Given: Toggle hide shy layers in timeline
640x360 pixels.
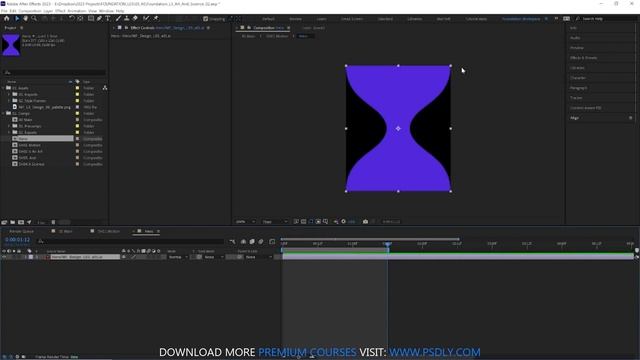Looking at the screenshot, I should click(x=243, y=242).
